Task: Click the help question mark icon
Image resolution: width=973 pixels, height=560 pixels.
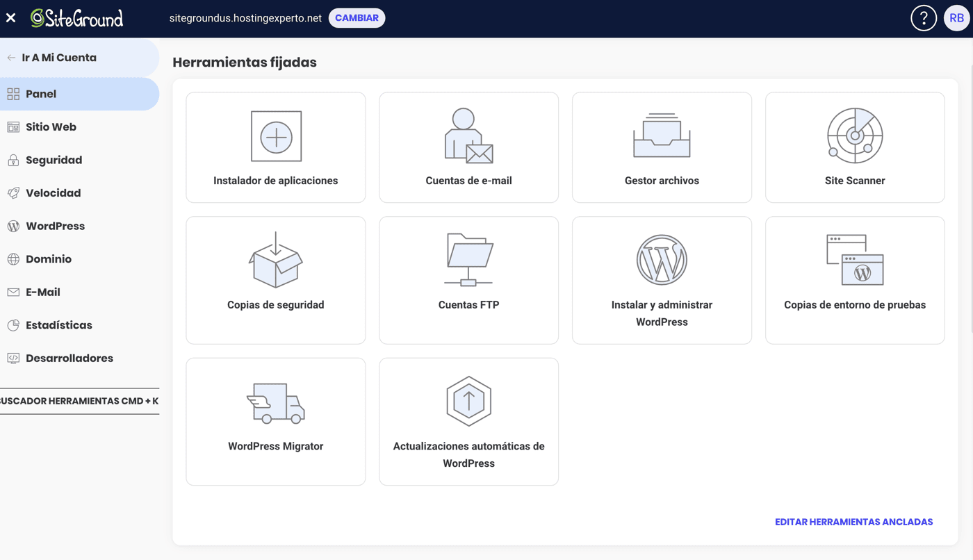Action: [924, 18]
